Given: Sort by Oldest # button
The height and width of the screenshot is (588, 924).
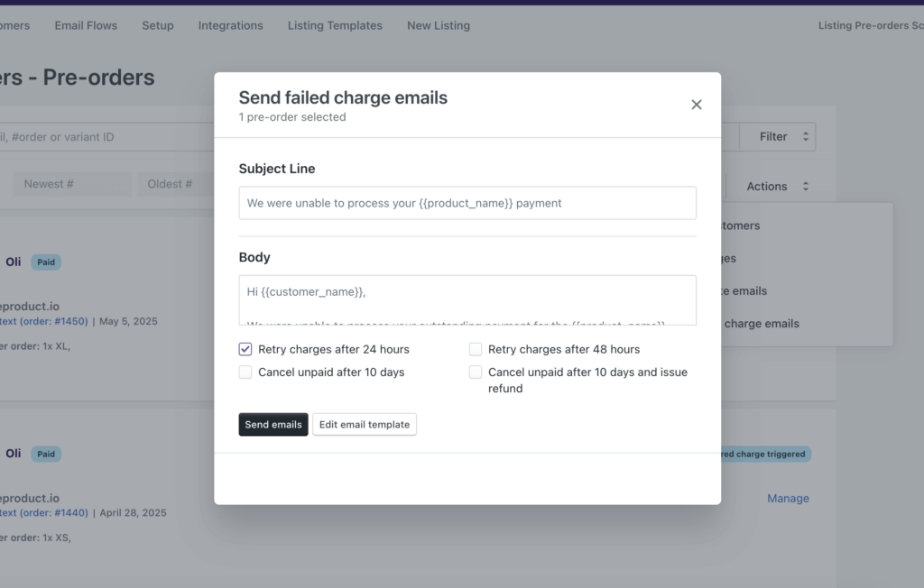Looking at the screenshot, I should [170, 184].
